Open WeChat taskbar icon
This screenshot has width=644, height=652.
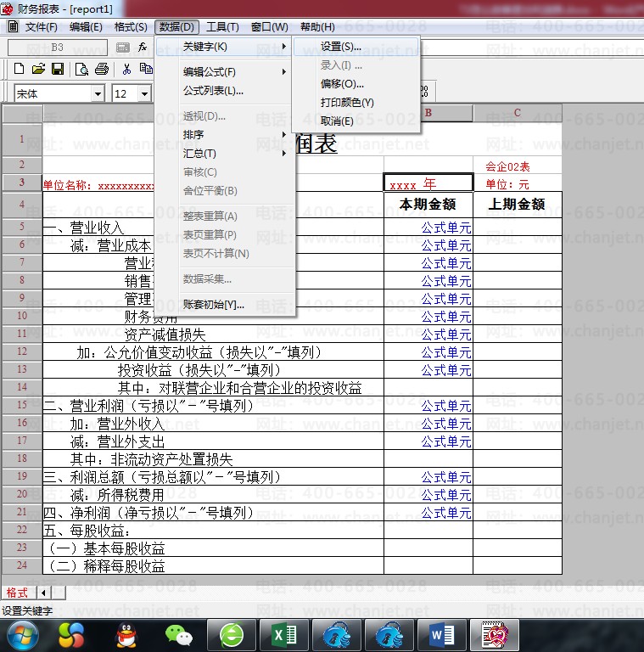point(179,635)
